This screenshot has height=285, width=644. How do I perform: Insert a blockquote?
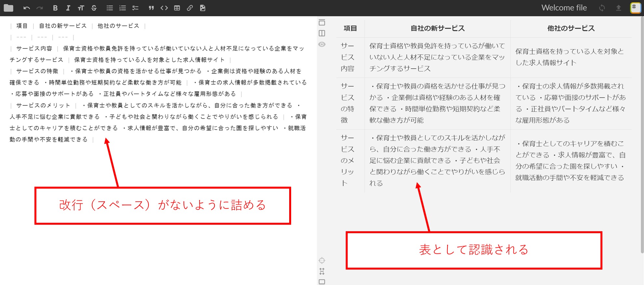click(151, 8)
